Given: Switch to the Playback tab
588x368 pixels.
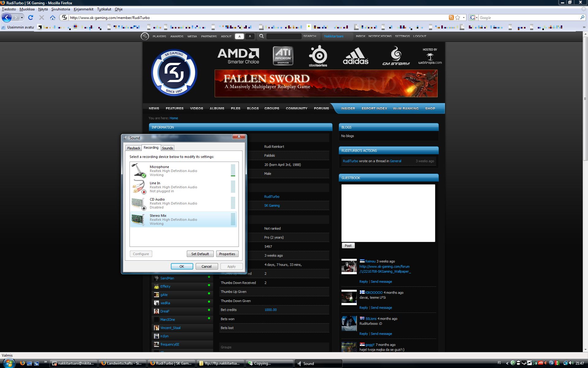Looking at the screenshot, I should 134,148.
